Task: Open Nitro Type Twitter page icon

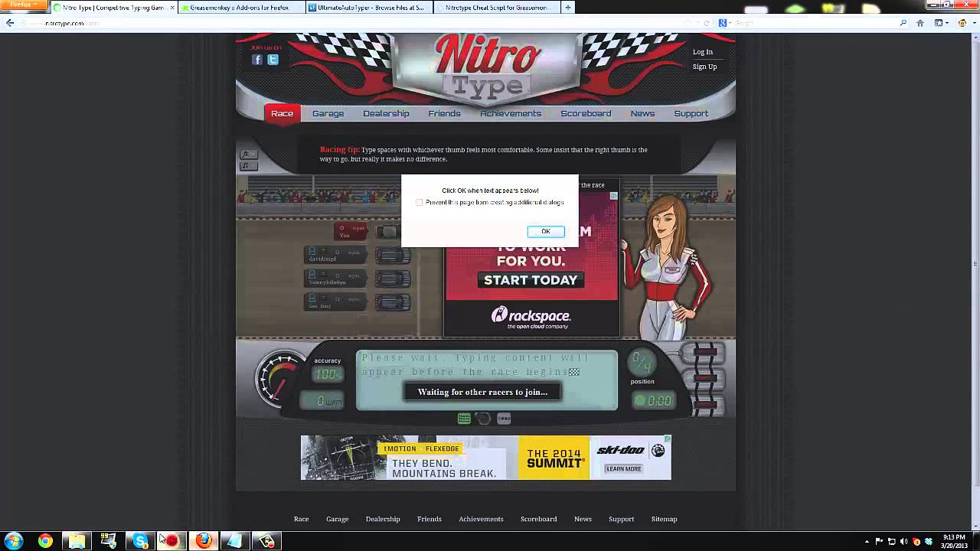Action: click(273, 60)
